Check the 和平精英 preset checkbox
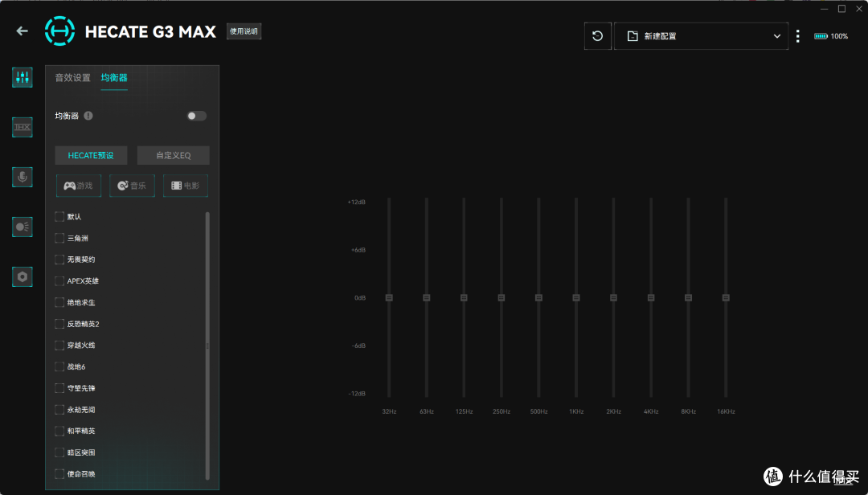 59,431
